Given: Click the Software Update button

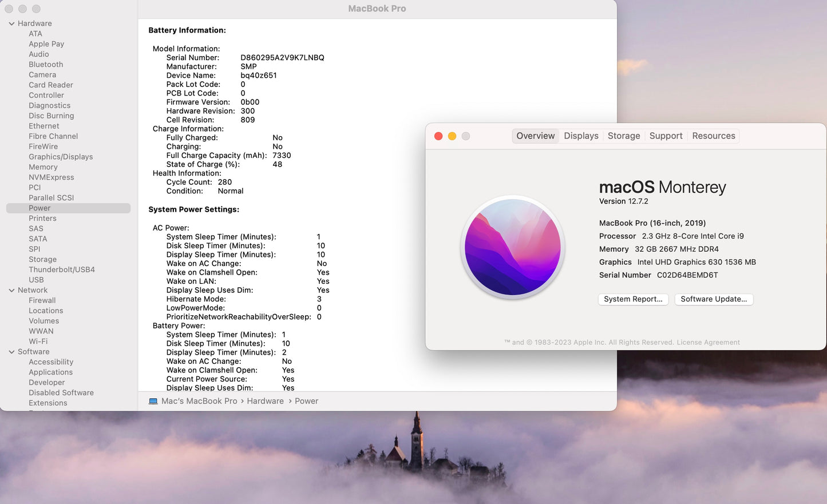Looking at the screenshot, I should click(714, 299).
